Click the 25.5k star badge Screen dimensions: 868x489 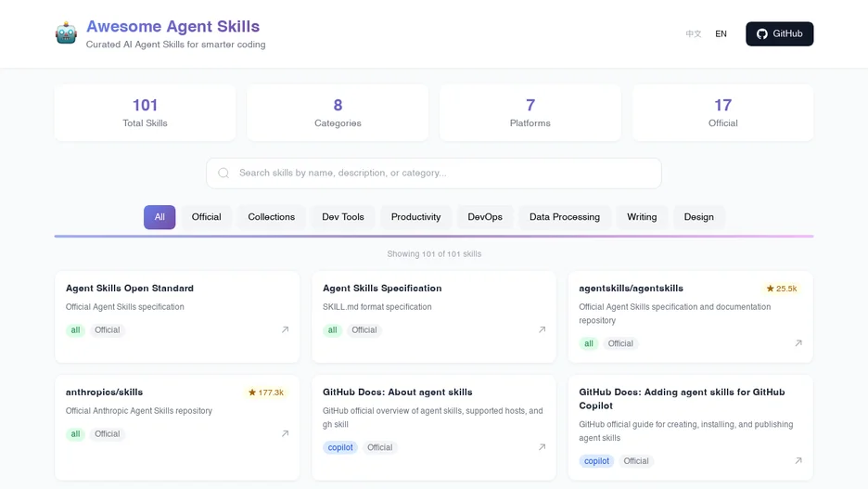click(x=781, y=289)
